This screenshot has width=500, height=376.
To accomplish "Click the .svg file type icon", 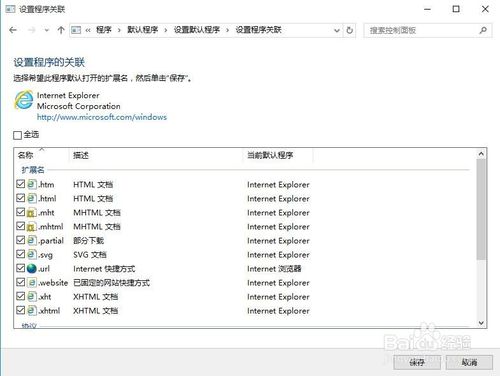I will point(32,254).
